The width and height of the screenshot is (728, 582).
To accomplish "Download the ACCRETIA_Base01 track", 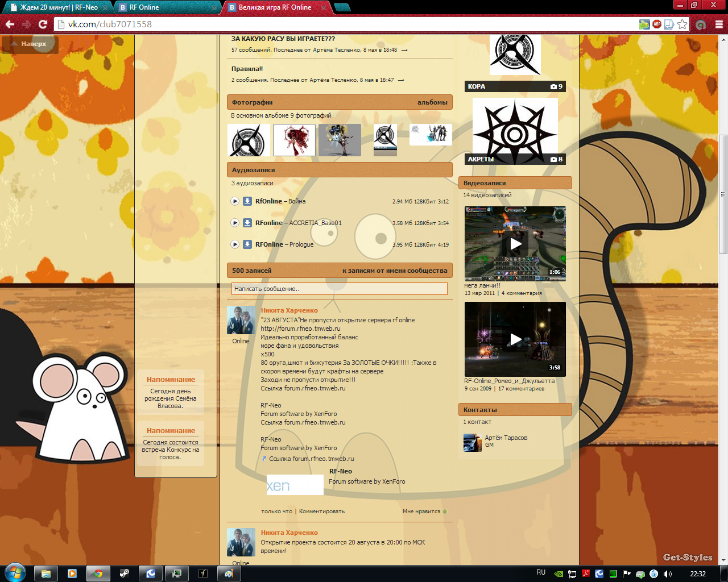I will [x=247, y=223].
